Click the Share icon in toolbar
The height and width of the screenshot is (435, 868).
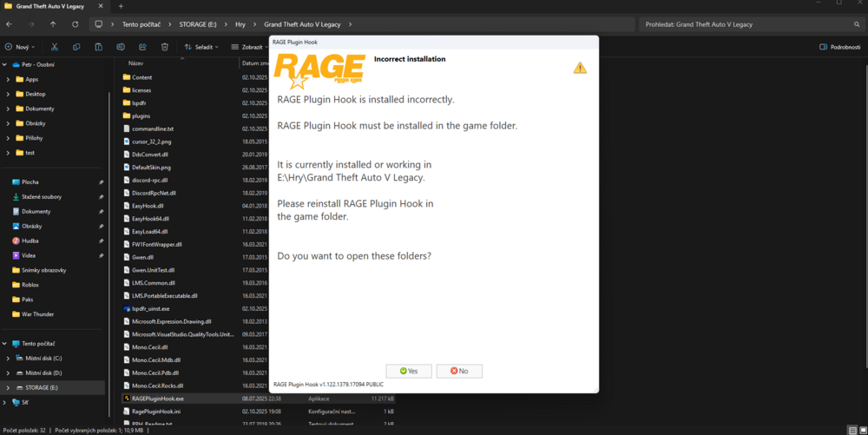[x=143, y=47]
